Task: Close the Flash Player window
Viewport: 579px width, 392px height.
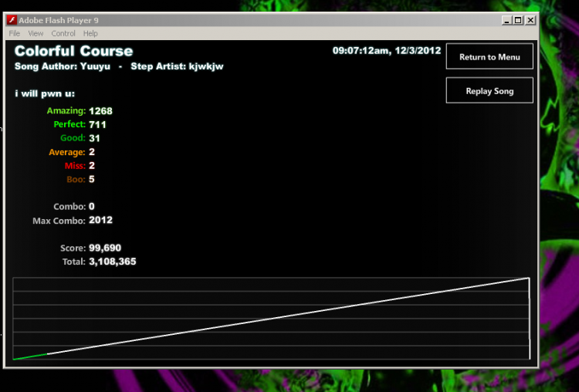Action: click(530, 20)
